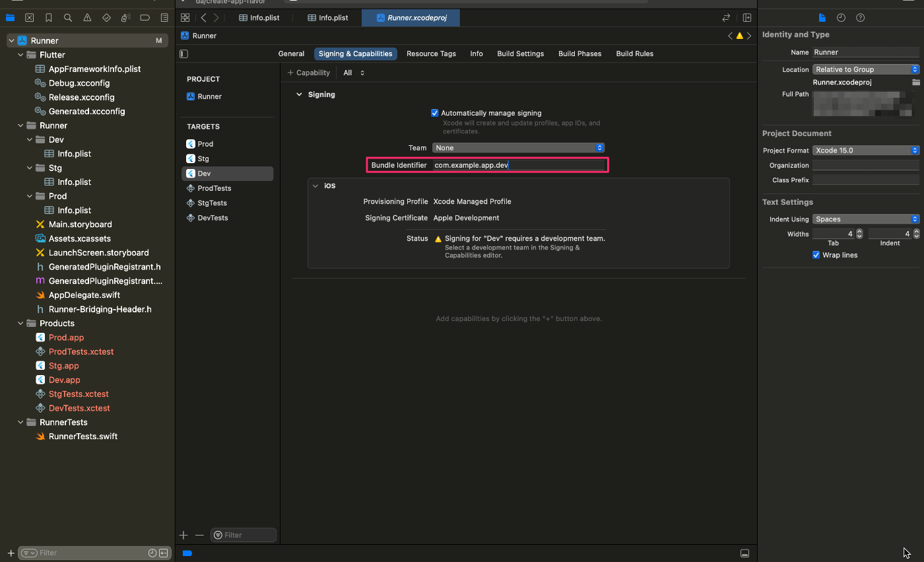Open the Find navigator magnifier icon
Image resolution: width=924 pixels, height=562 pixels.
(x=68, y=18)
